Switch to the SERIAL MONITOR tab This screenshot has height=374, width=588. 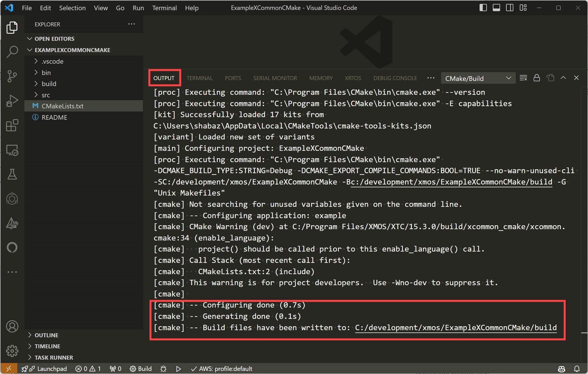point(275,78)
